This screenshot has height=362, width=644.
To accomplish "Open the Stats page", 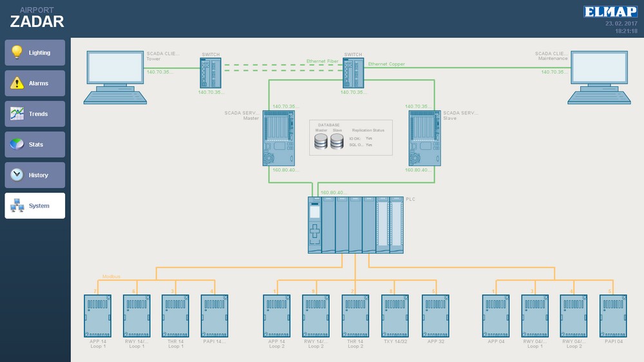I will (x=35, y=144).
